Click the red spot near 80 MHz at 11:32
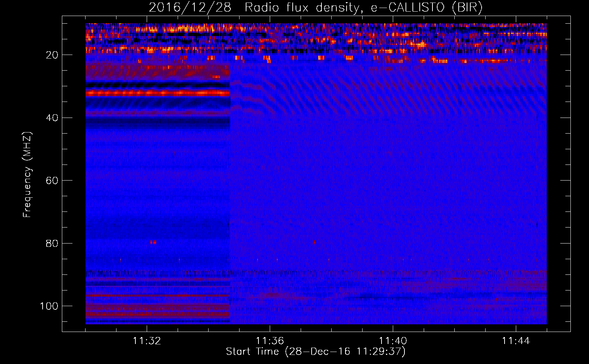589x364 pixels. click(x=153, y=242)
